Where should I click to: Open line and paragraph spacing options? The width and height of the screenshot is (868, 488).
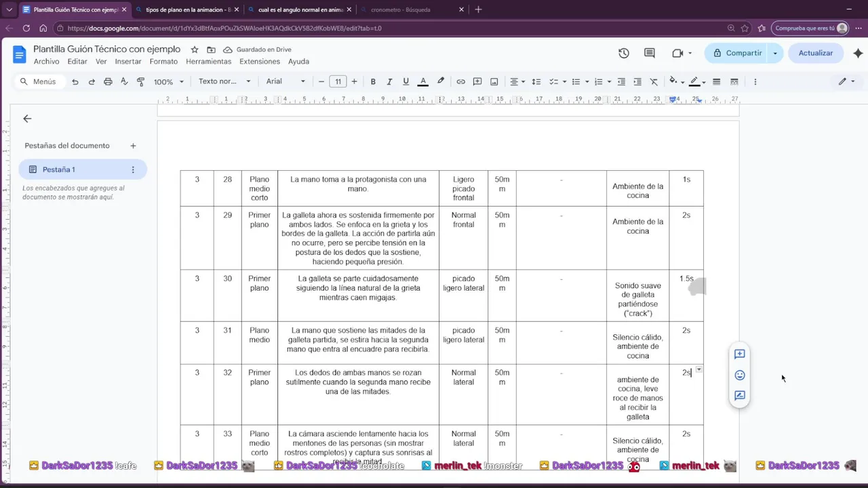(536, 81)
